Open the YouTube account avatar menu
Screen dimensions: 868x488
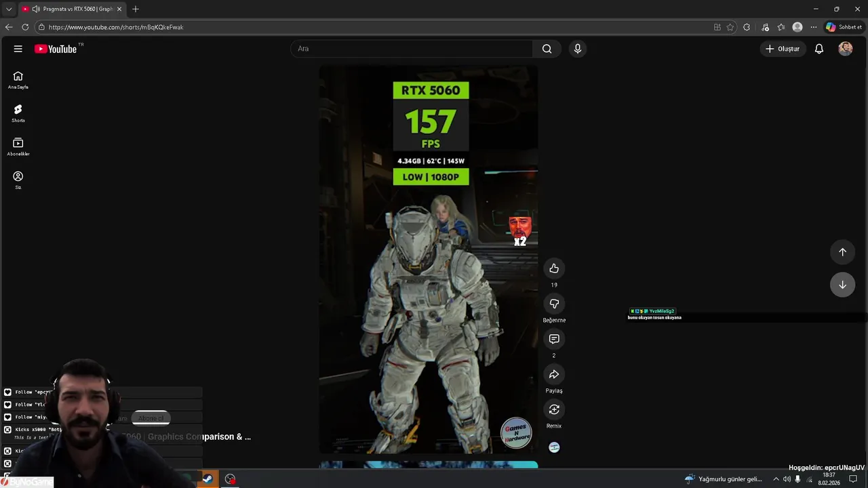pyautogui.click(x=846, y=49)
